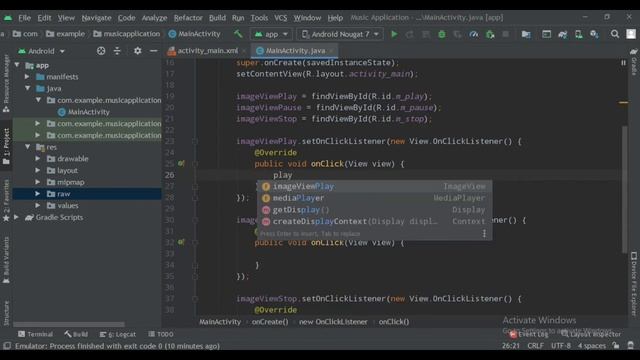The width and height of the screenshot is (640, 360).
Task: Click 4 spaces indent in status bar
Action: pyautogui.click(x=592, y=346)
